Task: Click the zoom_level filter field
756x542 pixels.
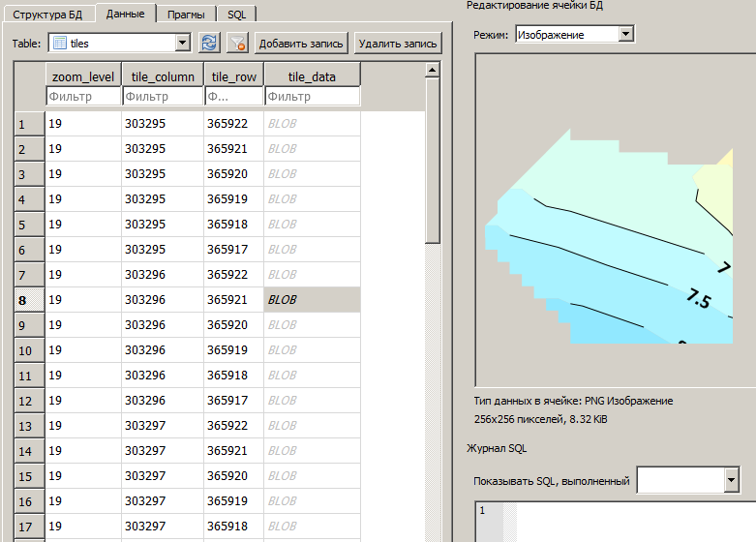Action: [83, 97]
